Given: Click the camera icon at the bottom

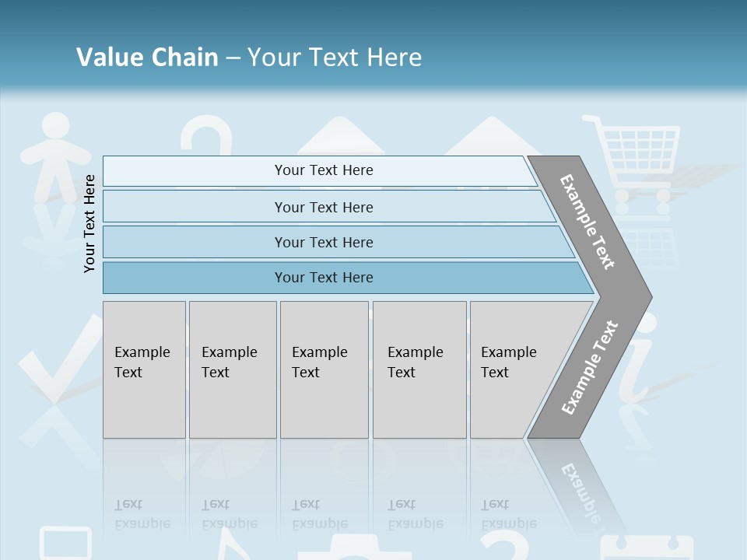Looking at the screenshot, I should 342,548.
